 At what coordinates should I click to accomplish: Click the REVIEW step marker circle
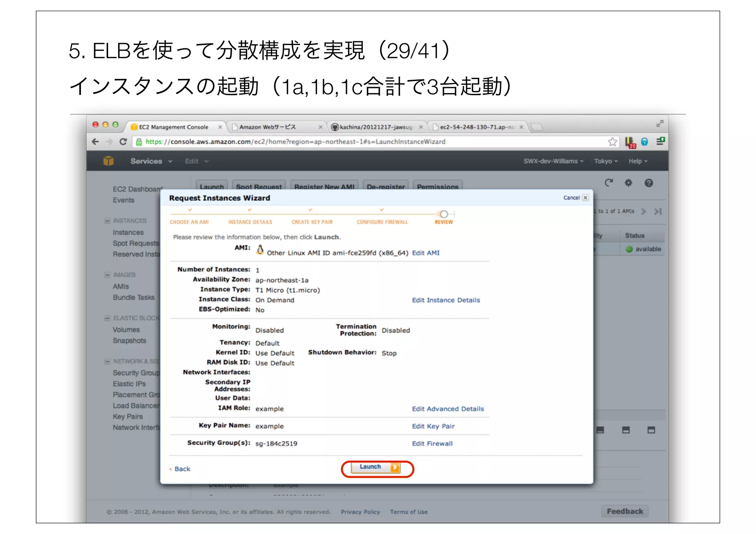tap(444, 214)
